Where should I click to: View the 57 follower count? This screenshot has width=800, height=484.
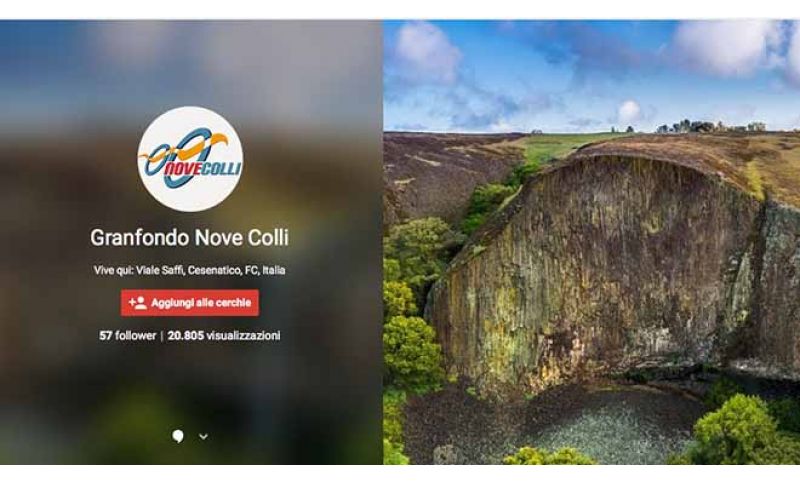(128, 336)
